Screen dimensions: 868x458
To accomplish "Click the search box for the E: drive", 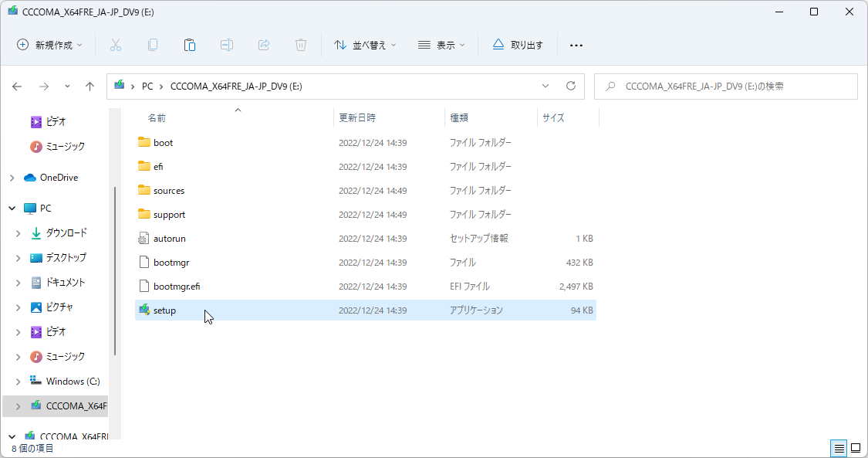I will [726, 87].
